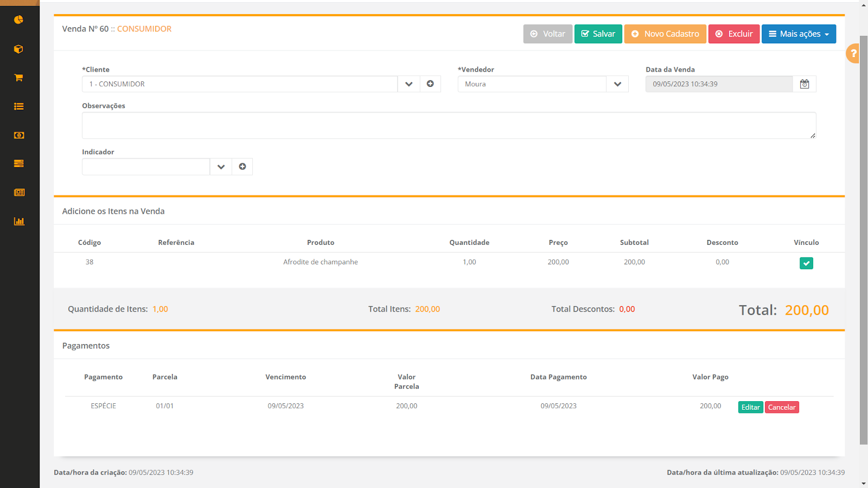Expand the Indicador dropdown arrow
The image size is (868, 488).
coord(221,167)
